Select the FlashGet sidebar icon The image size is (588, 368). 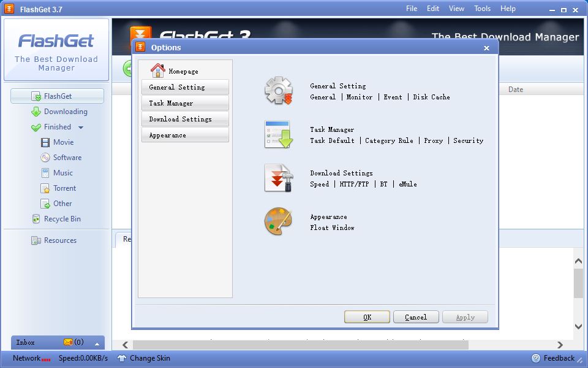(36, 96)
